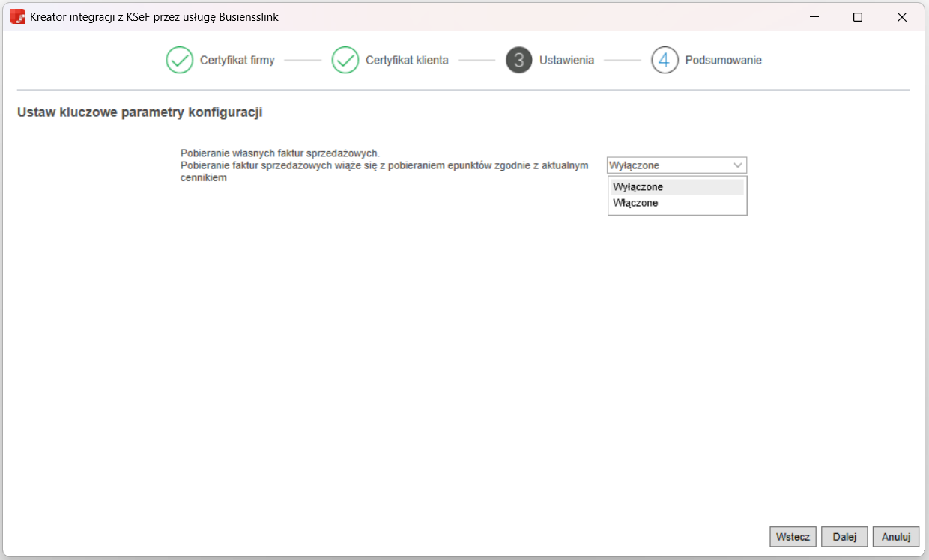Select the Ustawienia step label
Image resolution: width=929 pixels, height=560 pixels.
(566, 60)
